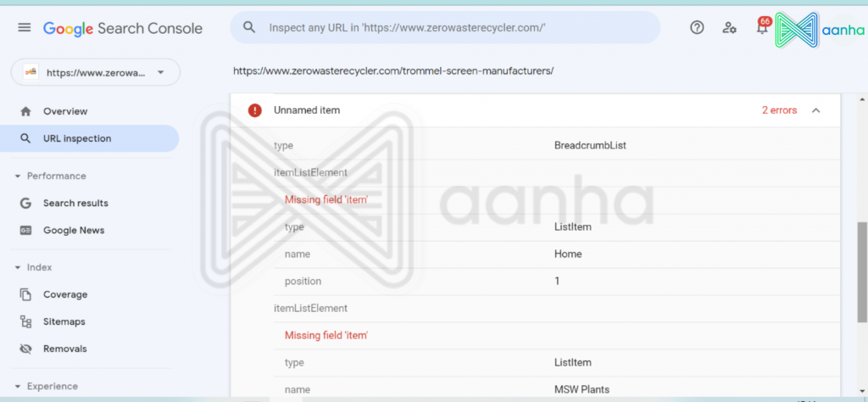Click the name value 'MSW Plants'

581,390
